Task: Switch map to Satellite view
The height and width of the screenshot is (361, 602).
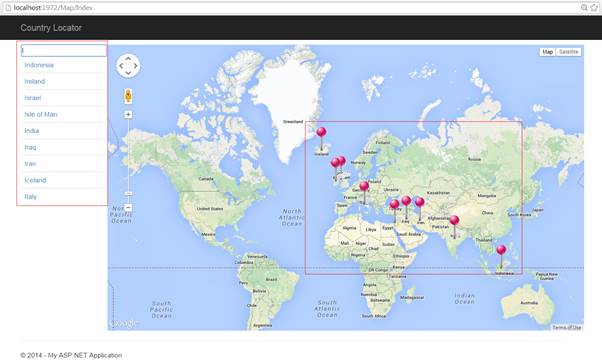Action: coord(568,52)
